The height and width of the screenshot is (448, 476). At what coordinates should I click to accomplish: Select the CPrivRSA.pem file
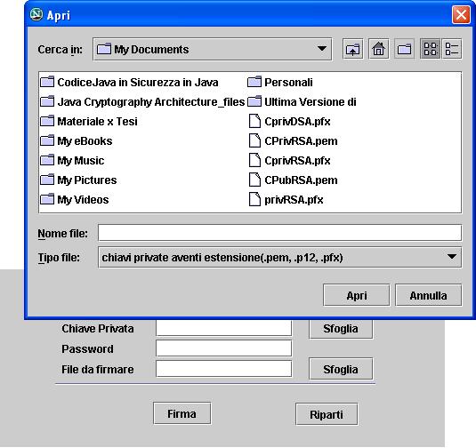pyautogui.click(x=293, y=141)
